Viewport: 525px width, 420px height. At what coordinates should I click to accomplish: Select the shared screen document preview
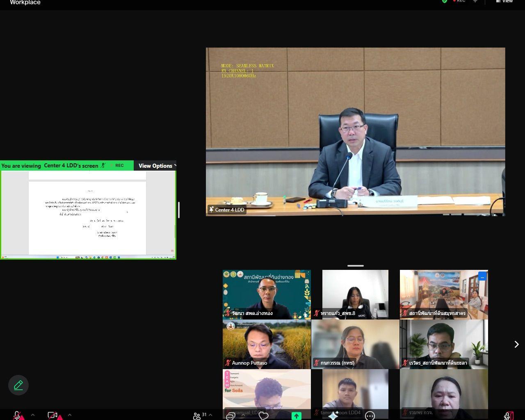87,214
